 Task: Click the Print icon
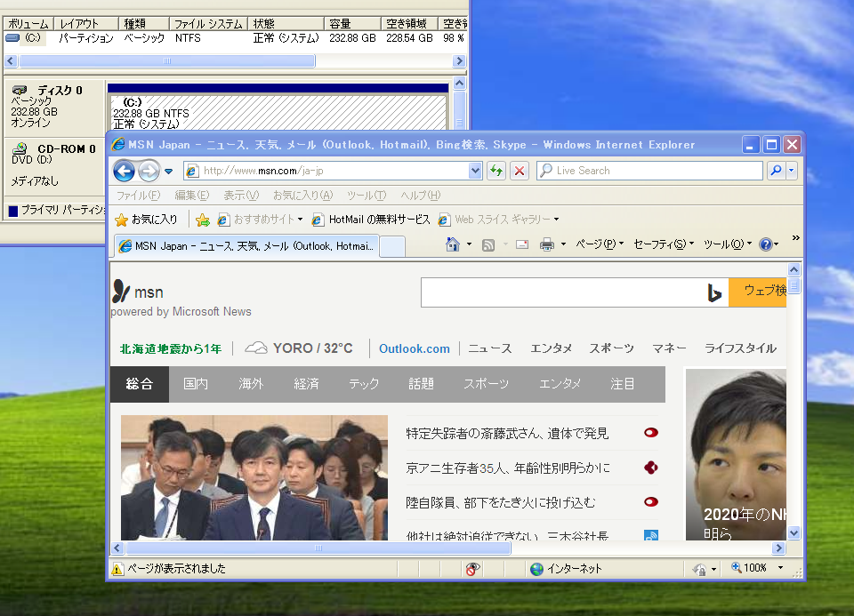coord(547,244)
